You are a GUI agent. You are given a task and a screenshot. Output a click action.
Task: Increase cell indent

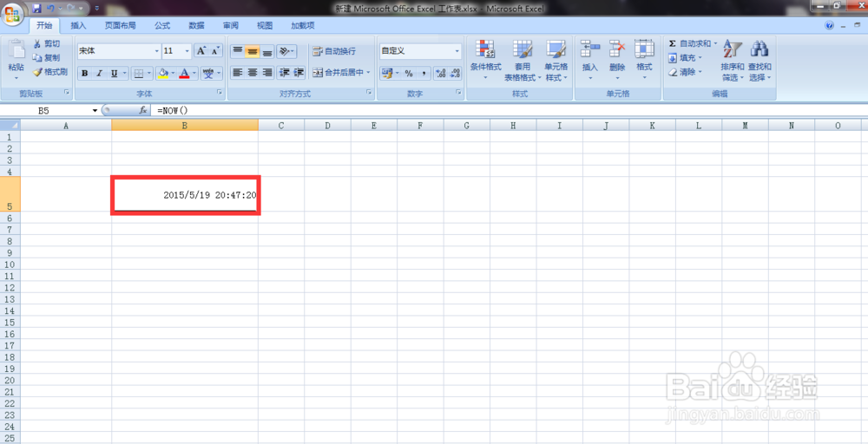(299, 73)
